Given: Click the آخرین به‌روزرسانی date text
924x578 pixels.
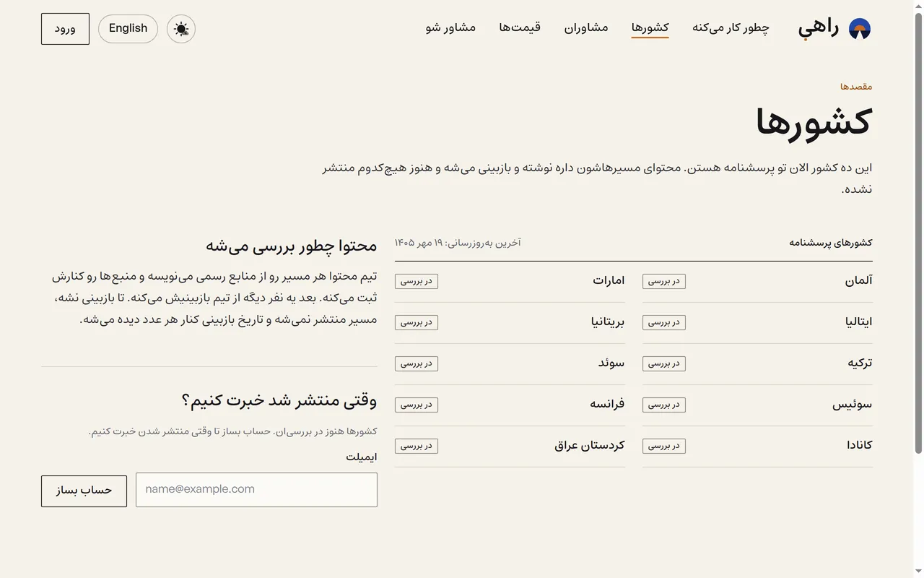Looking at the screenshot, I should tap(458, 243).
